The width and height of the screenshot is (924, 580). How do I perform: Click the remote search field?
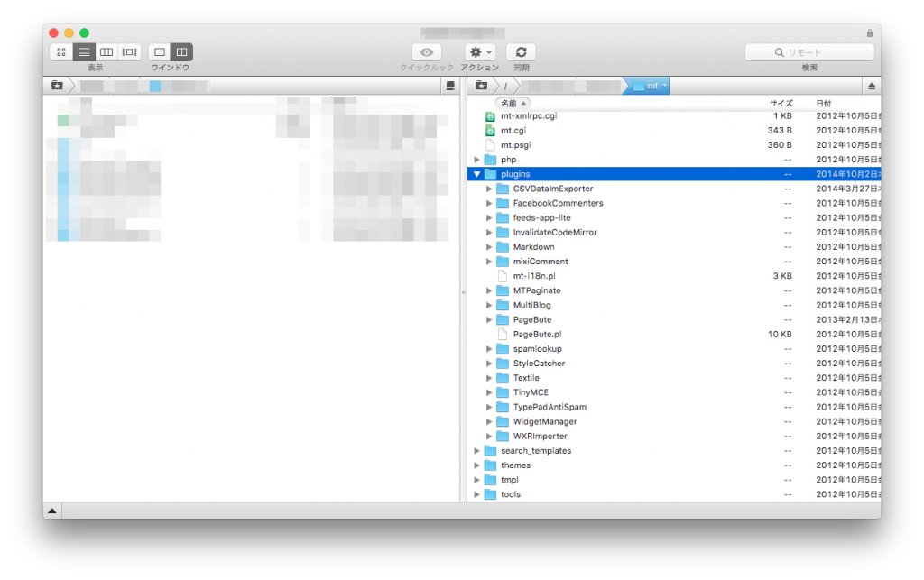pyautogui.click(x=809, y=52)
